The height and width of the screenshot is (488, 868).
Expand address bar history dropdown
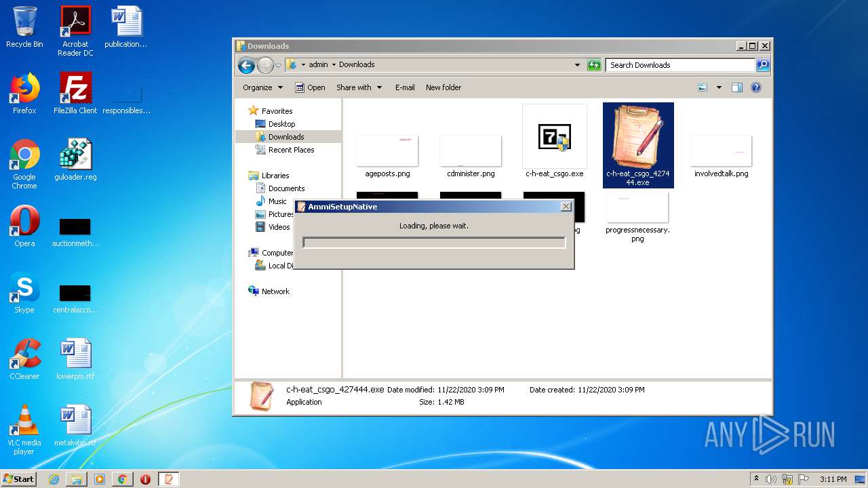click(x=577, y=65)
